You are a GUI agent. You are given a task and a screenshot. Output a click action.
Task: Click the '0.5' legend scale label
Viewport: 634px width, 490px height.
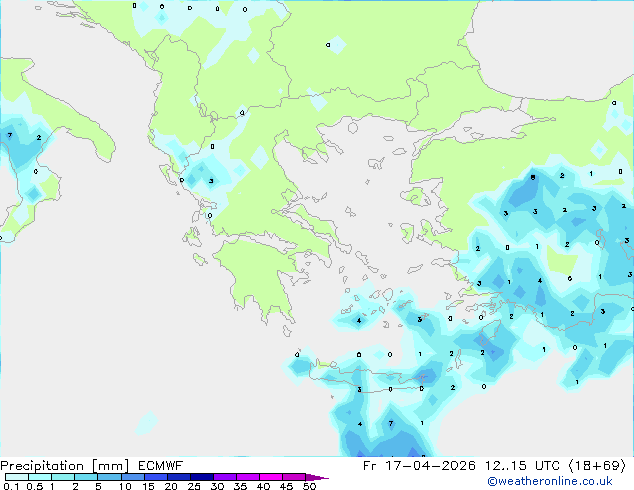(35, 486)
